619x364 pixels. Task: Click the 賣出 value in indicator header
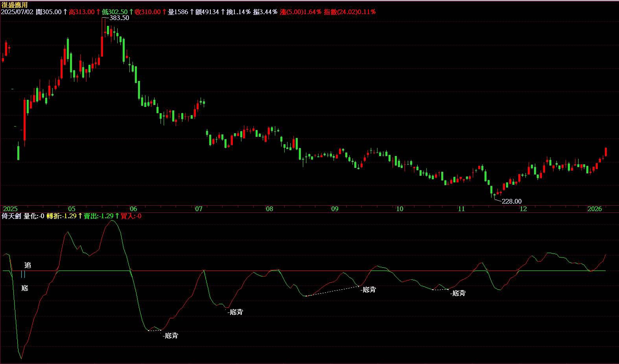98,216
